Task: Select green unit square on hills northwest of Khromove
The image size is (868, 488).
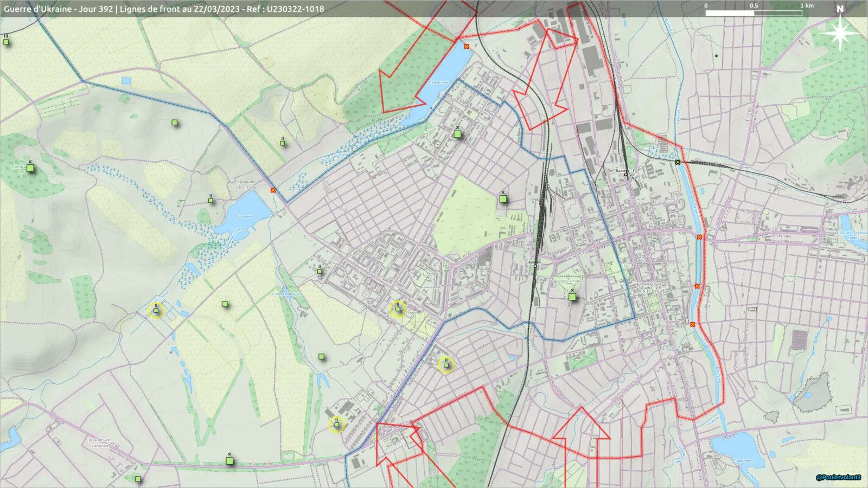Action: click(x=175, y=123)
